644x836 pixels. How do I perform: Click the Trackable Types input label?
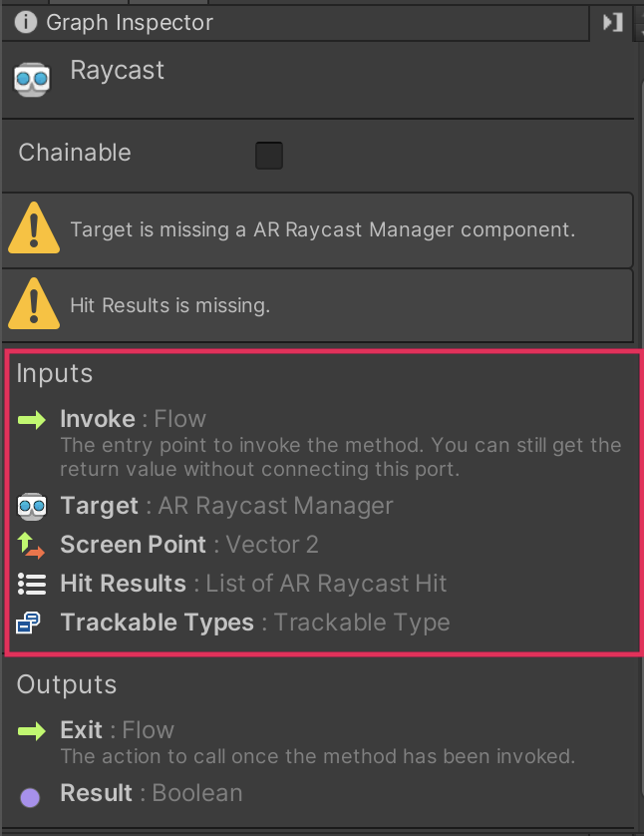pyautogui.click(x=157, y=623)
